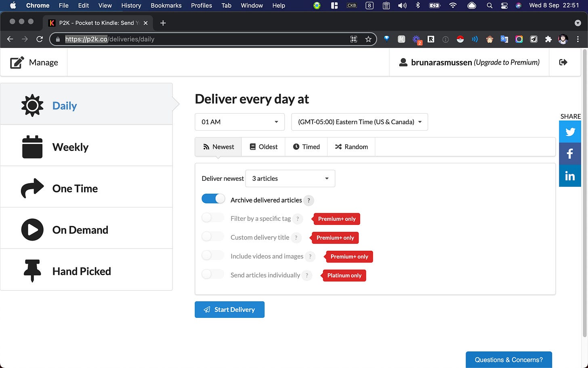
Task: Expand Chrome tab search arrow
Action: click(x=577, y=23)
